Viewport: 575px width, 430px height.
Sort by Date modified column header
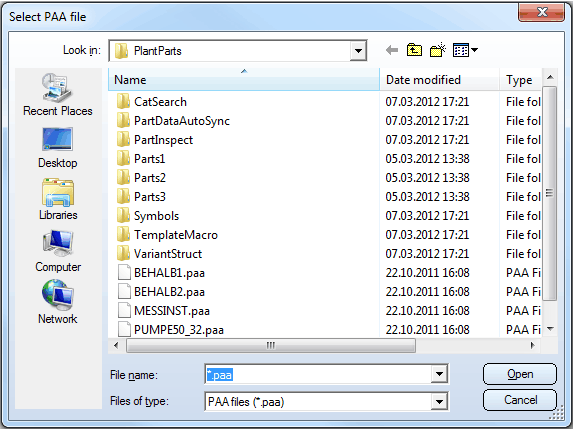tap(439, 80)
